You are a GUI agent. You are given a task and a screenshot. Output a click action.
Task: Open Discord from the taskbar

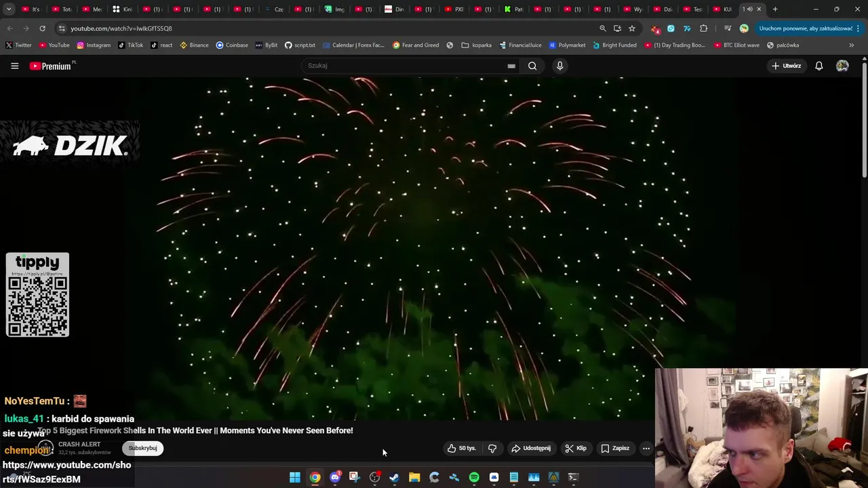point(335,477)
